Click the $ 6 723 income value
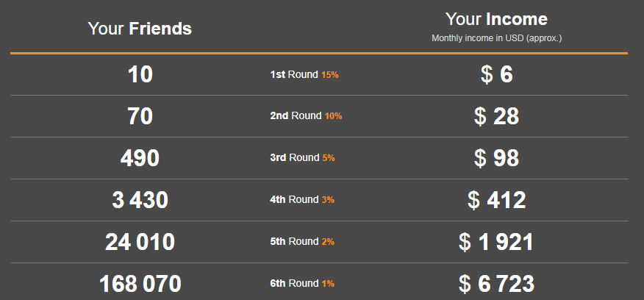644x300 pixels. click(496, 284)
